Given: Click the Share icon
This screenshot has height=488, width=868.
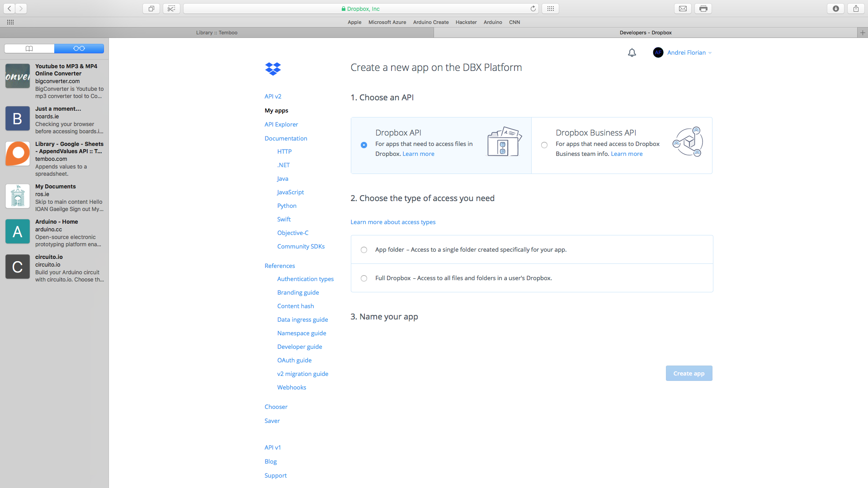Looking at the screenshot, I should coord(855,8).
